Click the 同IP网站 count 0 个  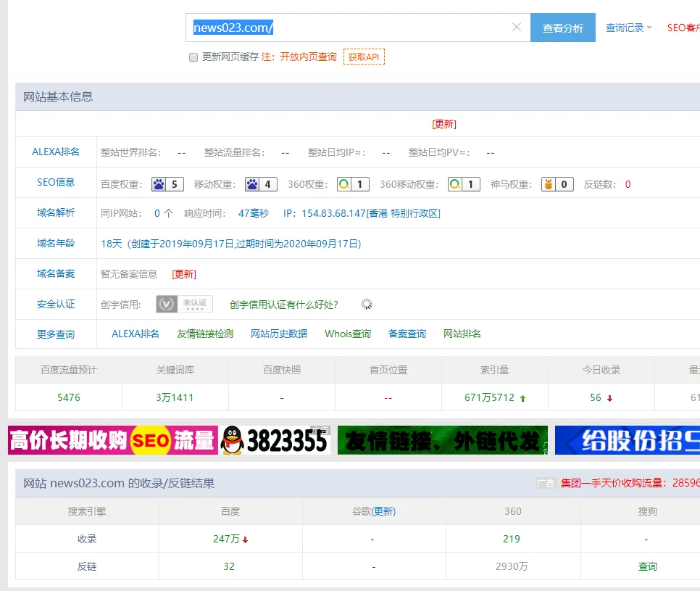(x=164, y=213)
